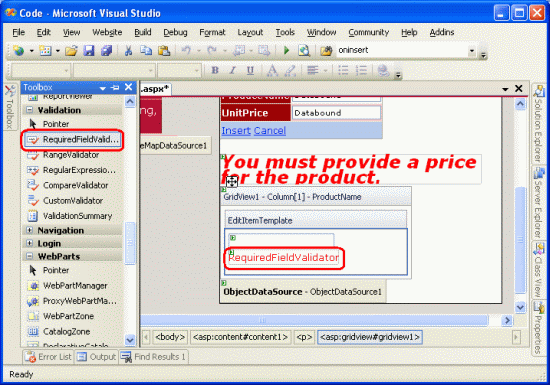Screen dimensions: 550x385
Task: Toggle Bold formatting button
Action: (215, 70)
